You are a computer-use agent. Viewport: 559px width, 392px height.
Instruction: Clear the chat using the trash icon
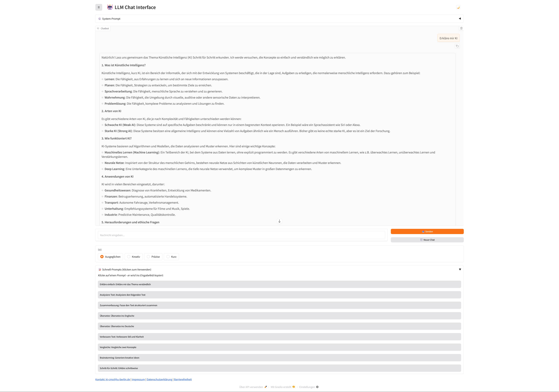coord(462,28)
